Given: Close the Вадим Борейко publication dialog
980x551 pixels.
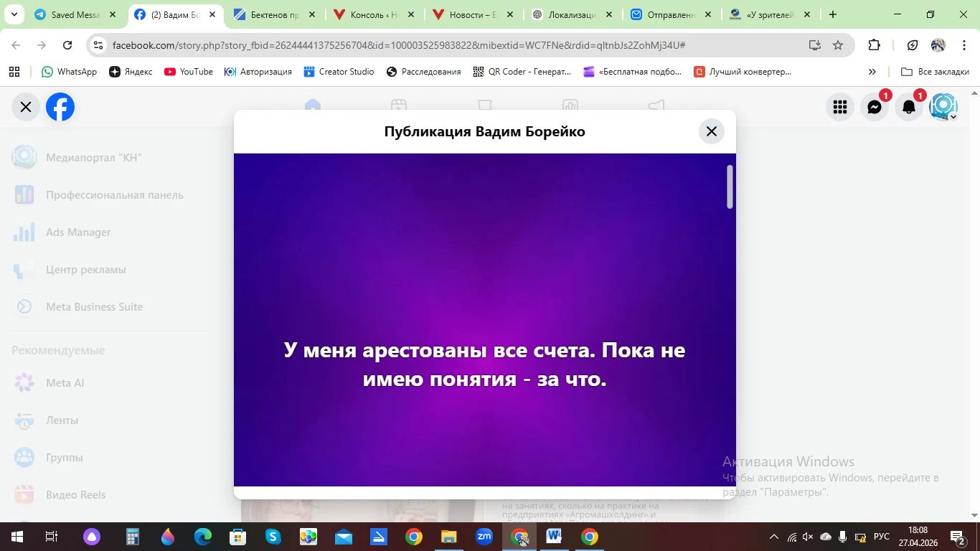Looking at the screenshot, I should 711,131.
